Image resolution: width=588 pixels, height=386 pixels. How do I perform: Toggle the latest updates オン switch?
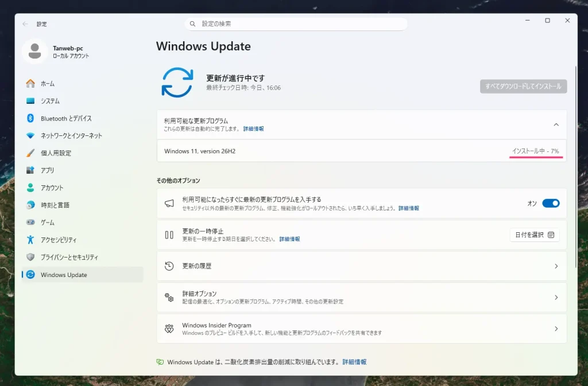click(551, 203)
